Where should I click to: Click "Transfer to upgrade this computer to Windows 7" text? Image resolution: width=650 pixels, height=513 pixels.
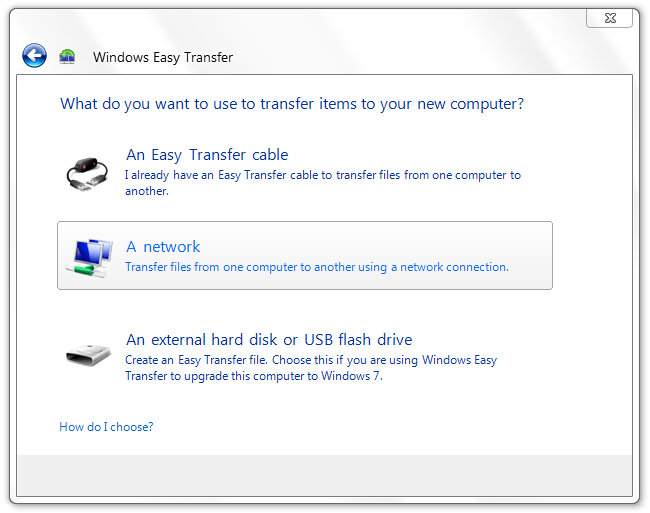point(253,376)
